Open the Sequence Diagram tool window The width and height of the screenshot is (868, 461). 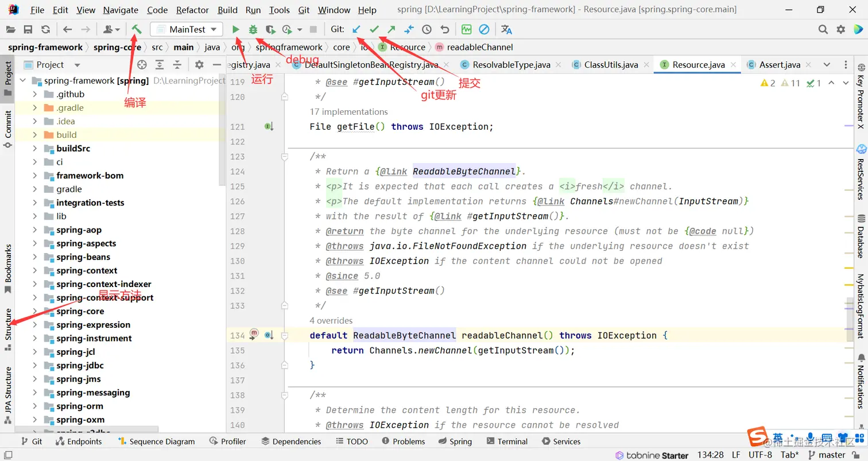[x=156, y=441]
